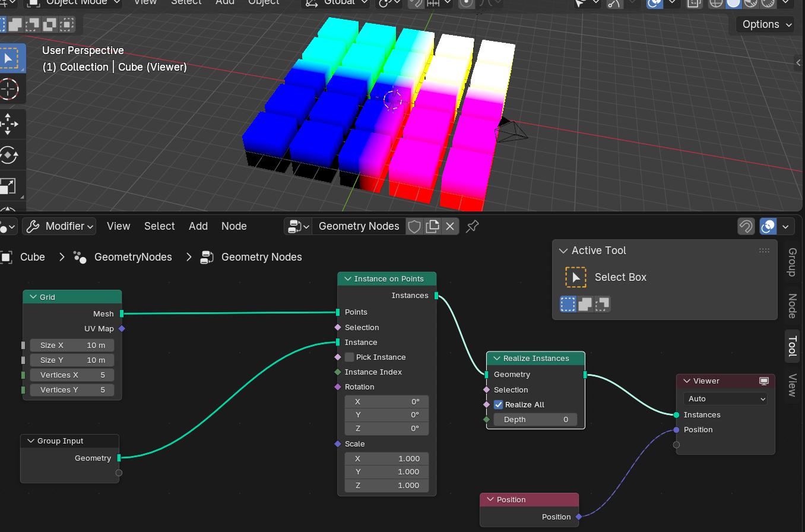This screenshot has width=805, height=532.
Task: Select the Select Box tool in viewport toolbar
Action: point(9,58)
